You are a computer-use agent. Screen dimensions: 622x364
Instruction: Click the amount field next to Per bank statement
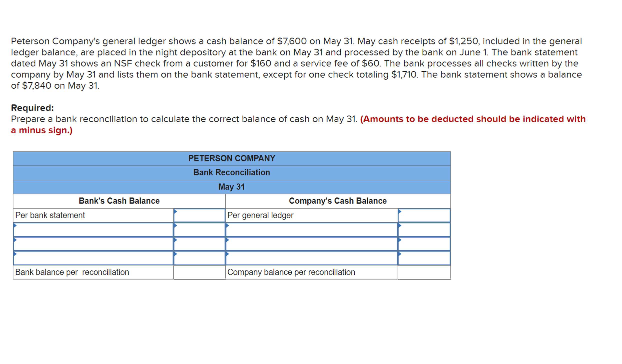click(x=199, y=215)
